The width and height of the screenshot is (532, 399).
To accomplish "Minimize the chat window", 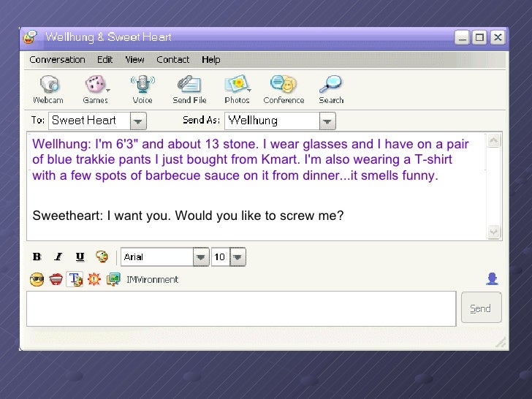I will 462,37.
